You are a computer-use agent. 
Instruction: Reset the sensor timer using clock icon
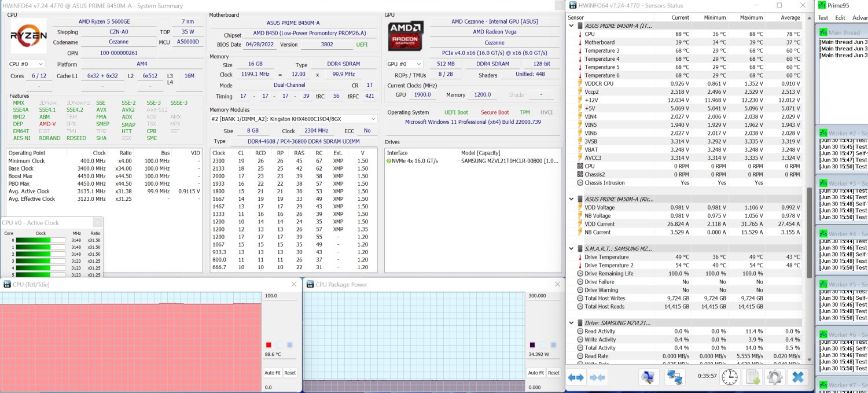(730, 377)
